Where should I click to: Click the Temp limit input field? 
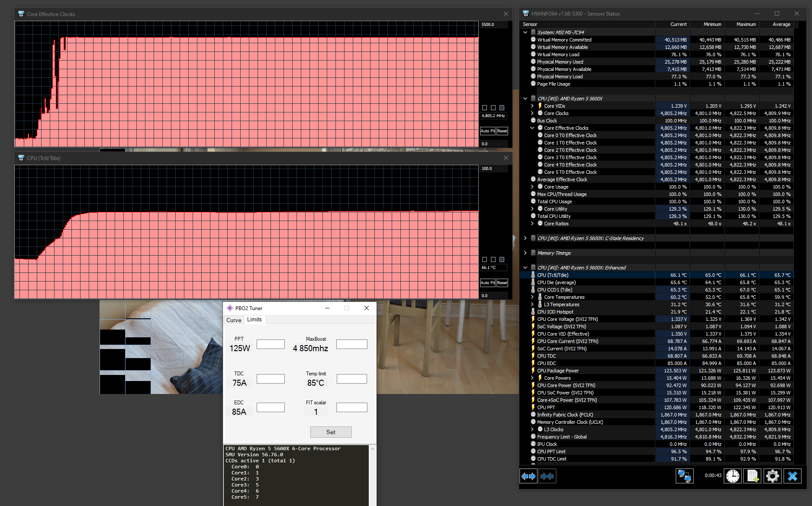(352, 379)
